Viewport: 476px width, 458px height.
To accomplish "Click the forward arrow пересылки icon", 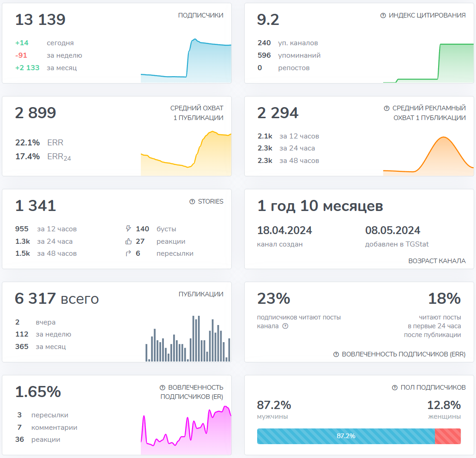I will (x=128, y=253).
